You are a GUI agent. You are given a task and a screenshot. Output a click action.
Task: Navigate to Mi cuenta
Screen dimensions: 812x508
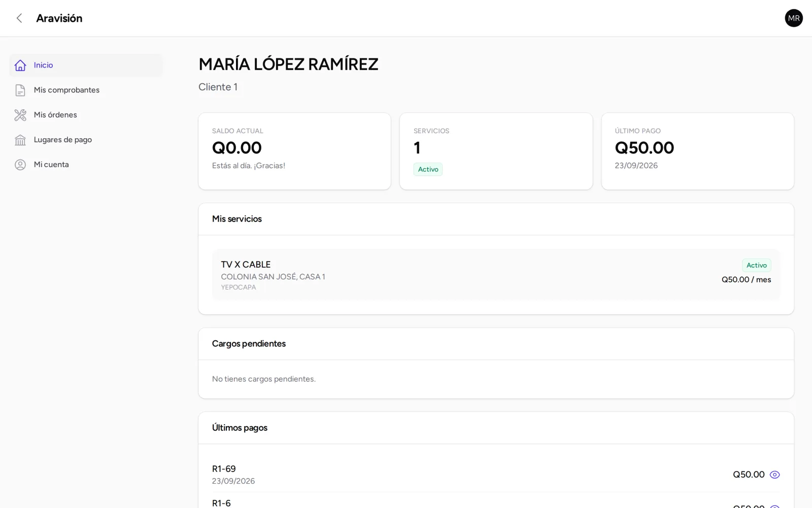pyautogui.click(x=86, y=165)
